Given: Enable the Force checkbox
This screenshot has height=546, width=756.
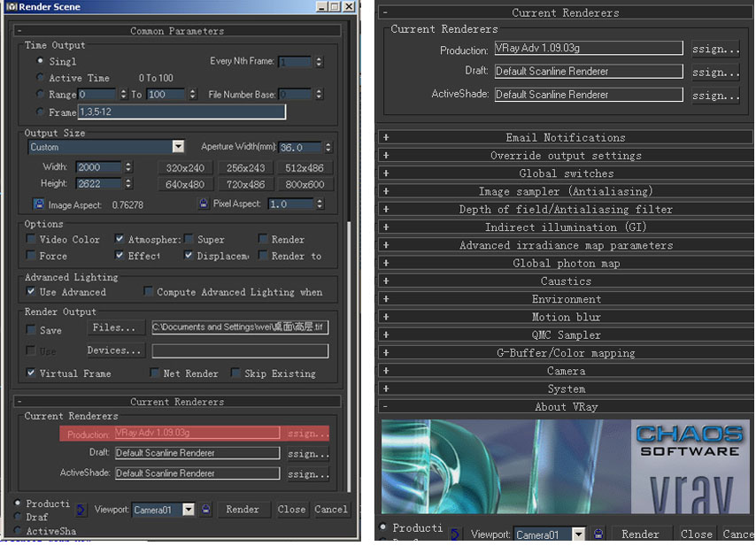Looking at the screenshot, I should (x=31, y=255).
